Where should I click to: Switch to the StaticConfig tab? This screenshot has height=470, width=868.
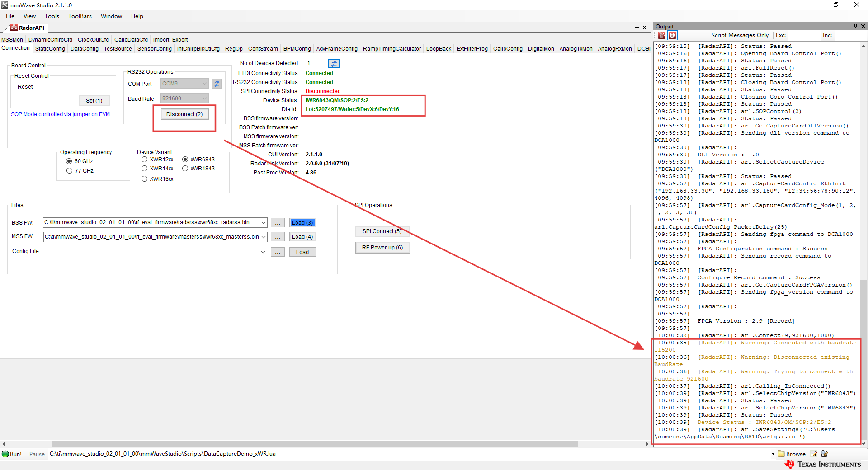tap(50, 49)
